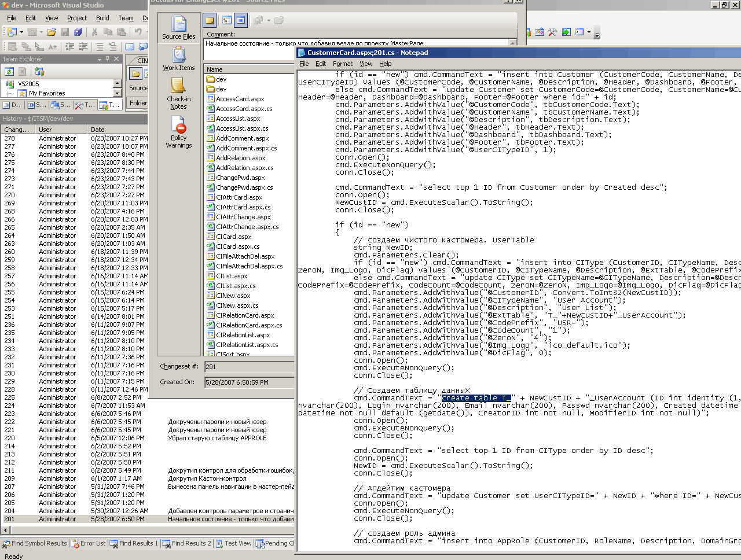Sort changeset files by Name column header

(x=250, y=69)
